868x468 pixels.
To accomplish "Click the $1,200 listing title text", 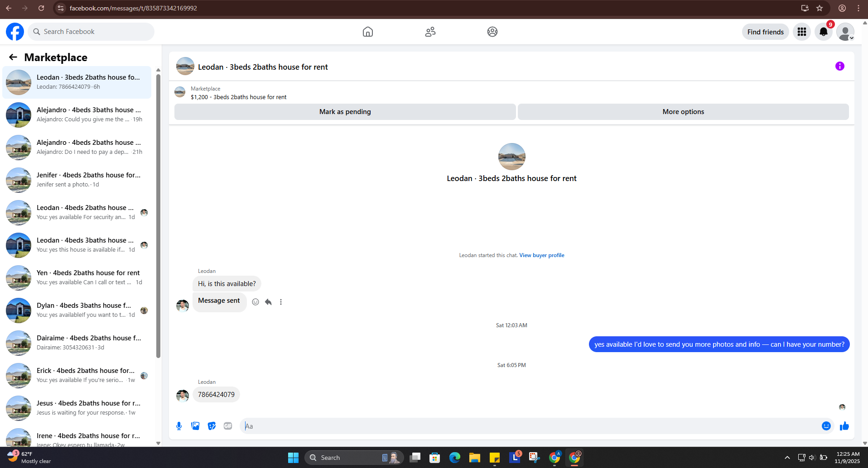I will point(238,97).
